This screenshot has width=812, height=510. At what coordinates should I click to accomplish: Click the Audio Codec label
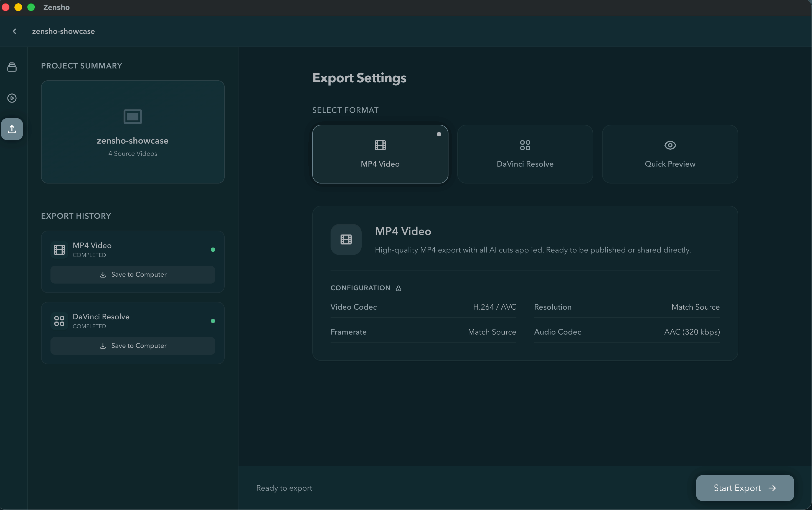point(557,332)
